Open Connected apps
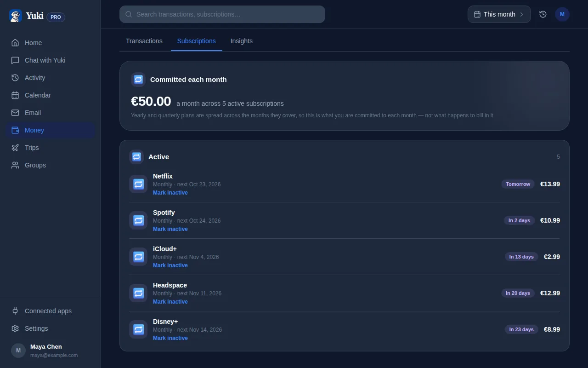This screenshot has height=368, width=588. 51,311
